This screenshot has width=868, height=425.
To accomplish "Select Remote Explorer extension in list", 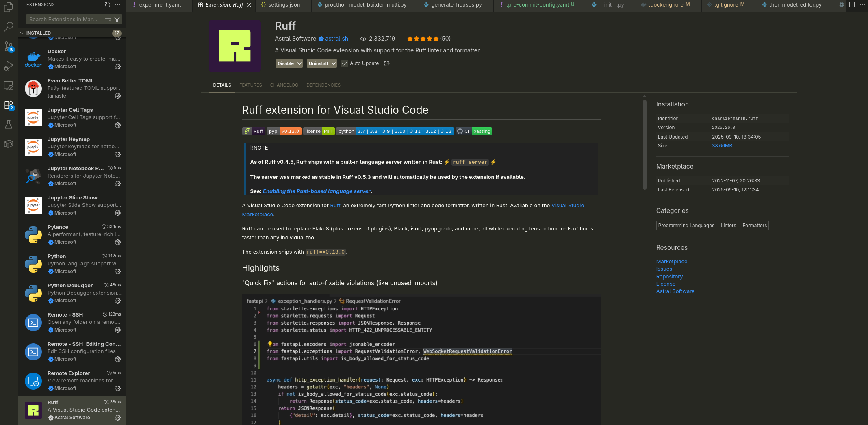I will [x=72, y=381].
